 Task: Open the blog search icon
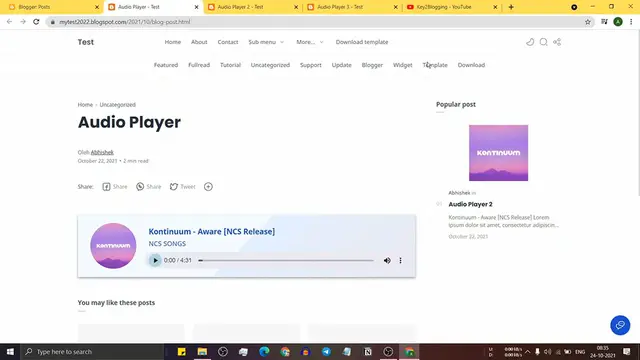pos(543,42)
